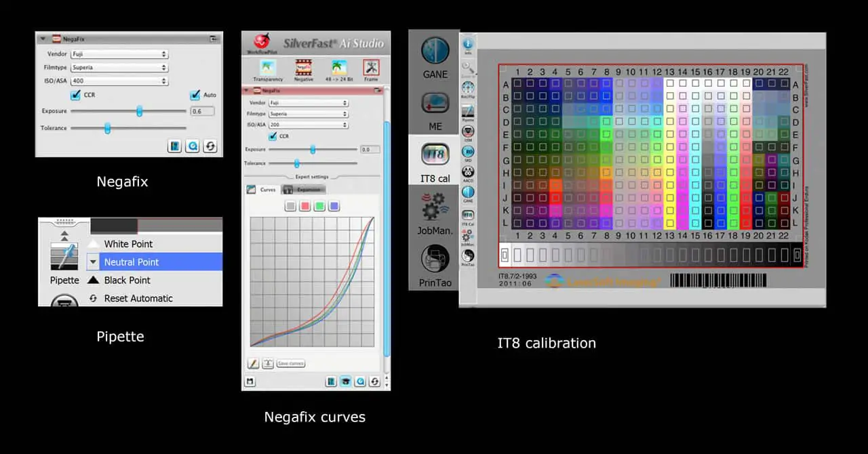This screenshot has height=454, width=868.
Task: Click Exposure slider handle in Negafix panel
Action: (139, 111)
